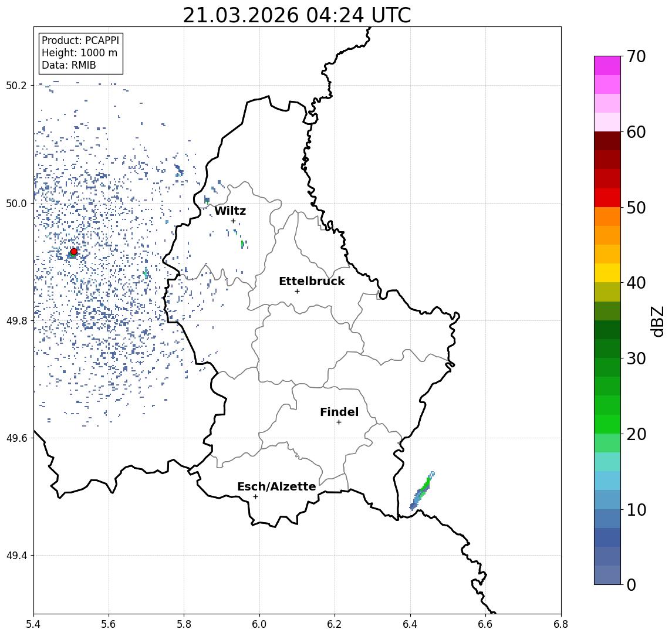Click the longitude tick label 5.6

coord(109,624)
